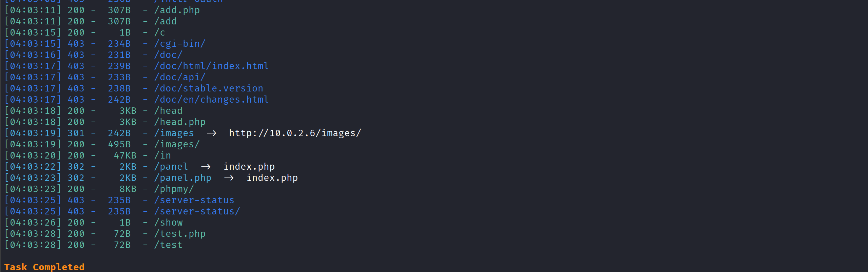Click the /test.php result path
Image resolution: width=868 pixels, height=272 pixels.
180,234
